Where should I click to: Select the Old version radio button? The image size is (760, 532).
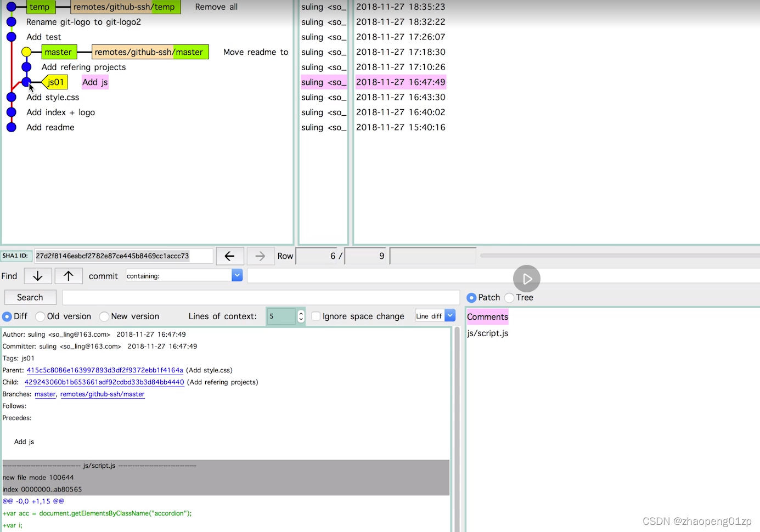[40, 316]
